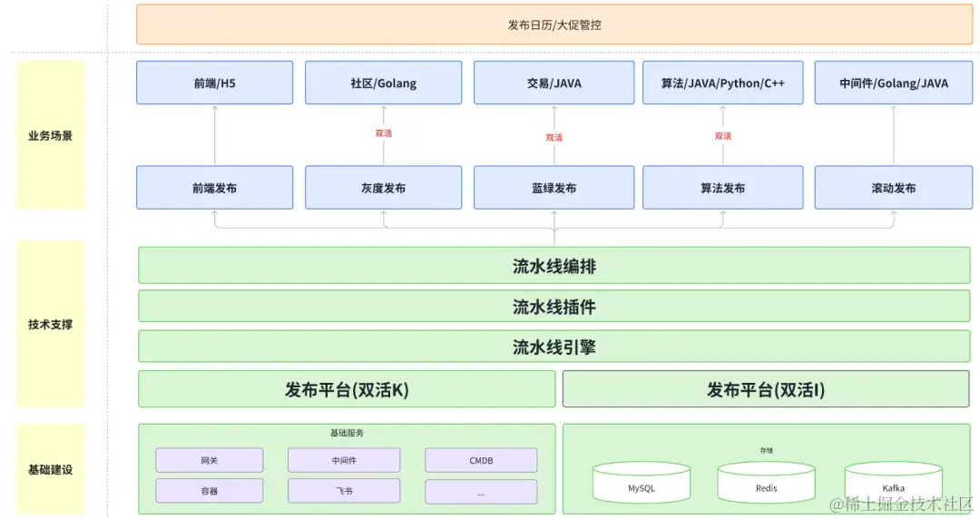The width and height of the screenshot is (980, 519).
Task: Select the 前端/H5 box
Action: [214, 83]
